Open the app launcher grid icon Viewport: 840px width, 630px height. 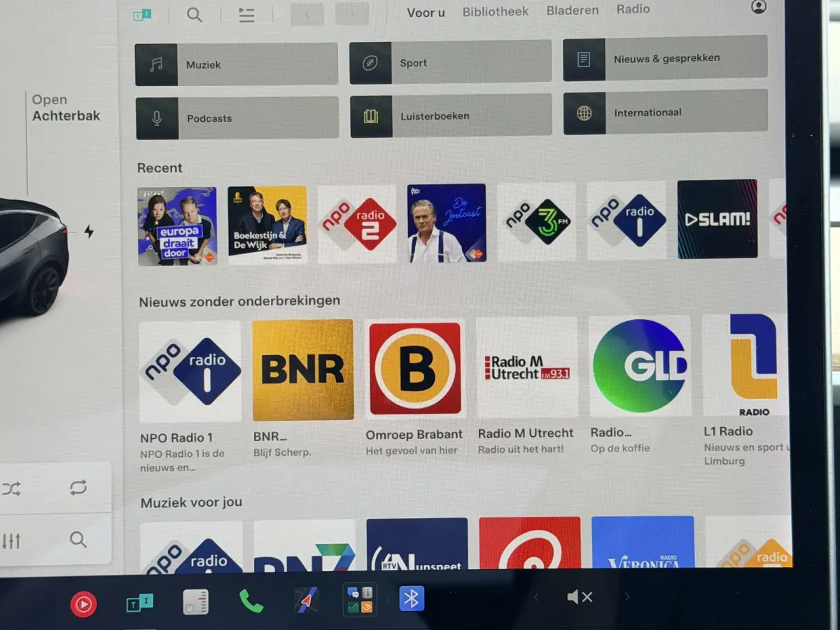360,600
